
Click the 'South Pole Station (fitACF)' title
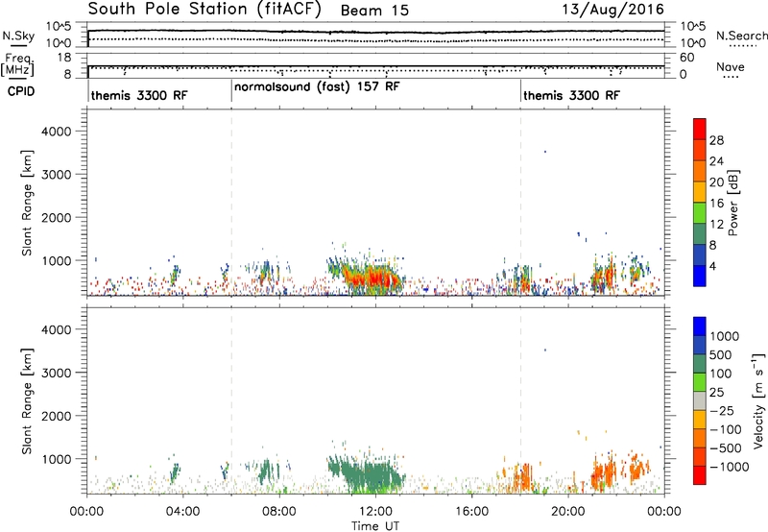pyautogui.click(x=204, y=10)
